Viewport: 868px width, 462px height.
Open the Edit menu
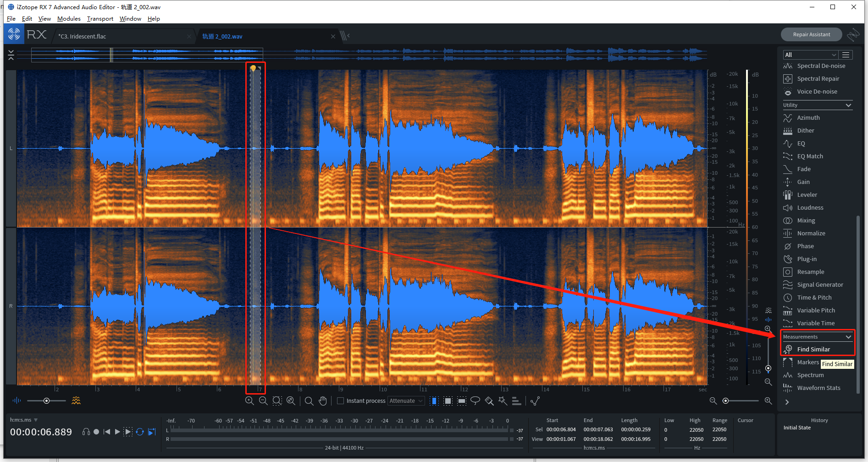27,19
